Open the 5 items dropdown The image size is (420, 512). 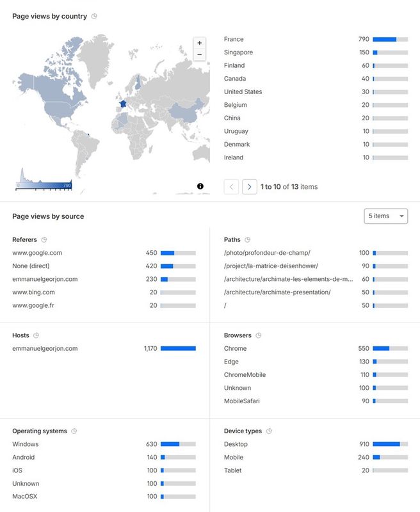click(385, 216)
